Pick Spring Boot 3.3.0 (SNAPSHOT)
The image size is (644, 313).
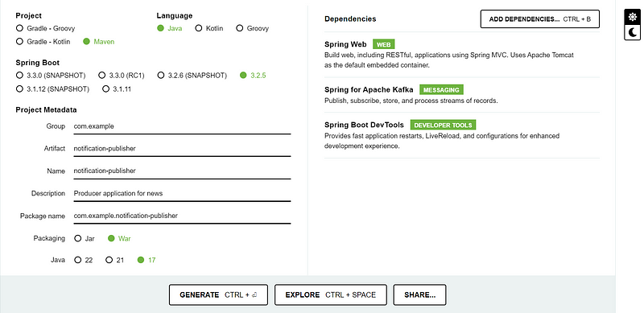click(51, 76)
